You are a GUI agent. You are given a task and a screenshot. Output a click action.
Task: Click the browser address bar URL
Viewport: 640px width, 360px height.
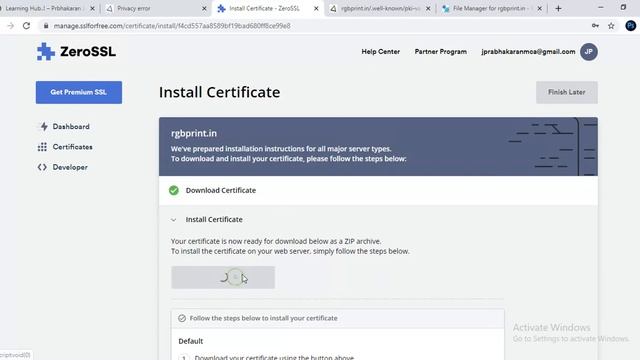(172, 26)
